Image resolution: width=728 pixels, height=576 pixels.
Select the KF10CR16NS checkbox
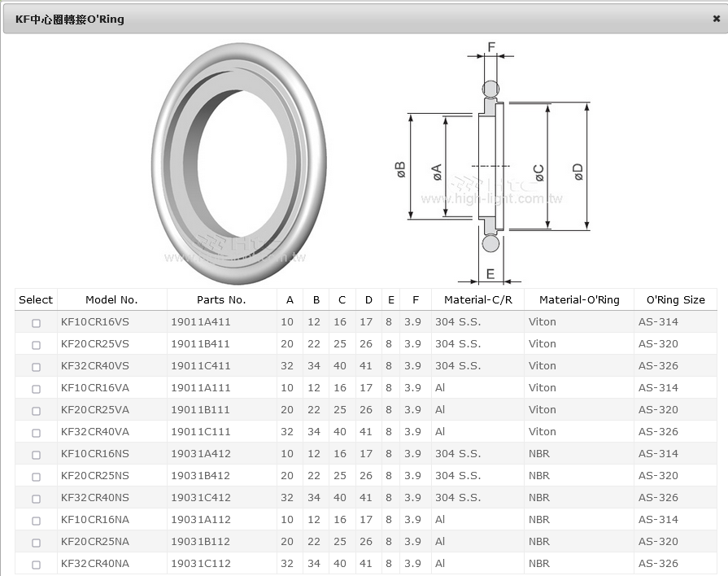click(36, 455)
